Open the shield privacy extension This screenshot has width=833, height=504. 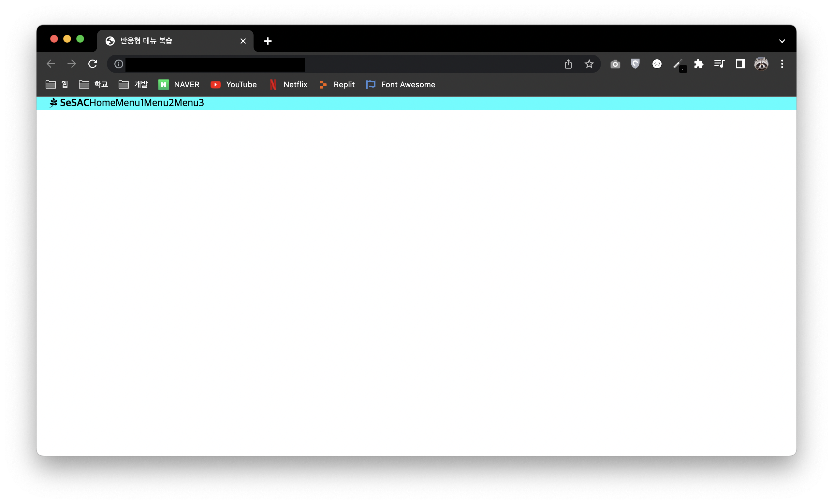[x=636, y=64]
